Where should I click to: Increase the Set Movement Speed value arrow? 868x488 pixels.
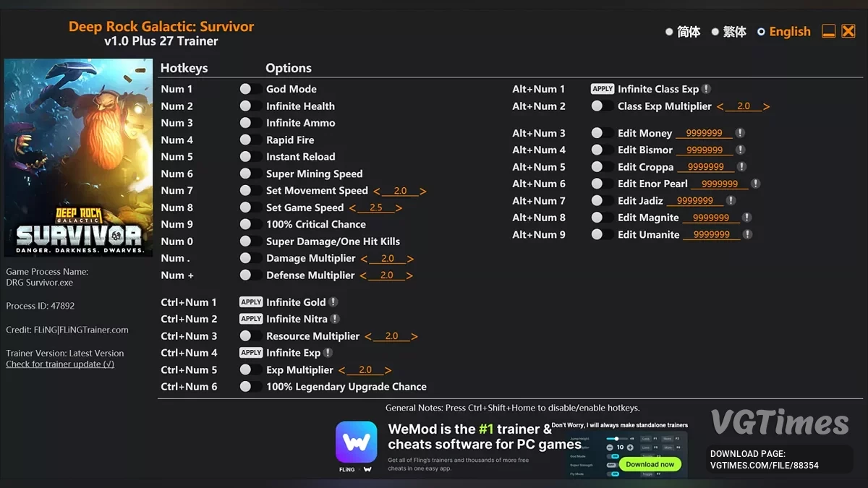click(422, 191)
